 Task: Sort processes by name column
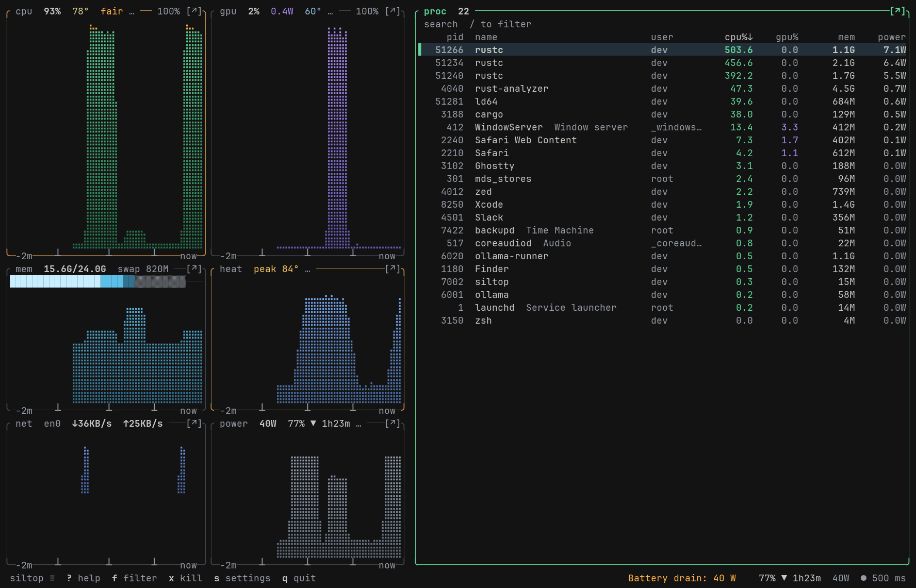point(486,37)
